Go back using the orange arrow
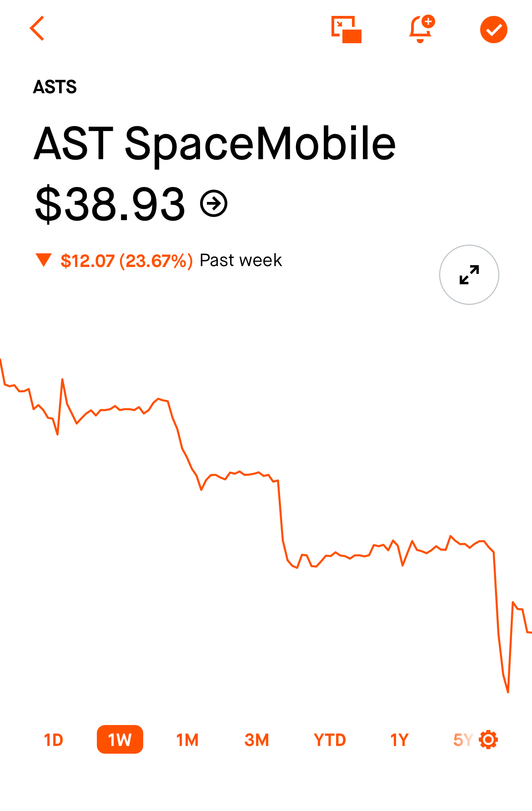This screenshot has height=811, width=532. pos(37,28)
